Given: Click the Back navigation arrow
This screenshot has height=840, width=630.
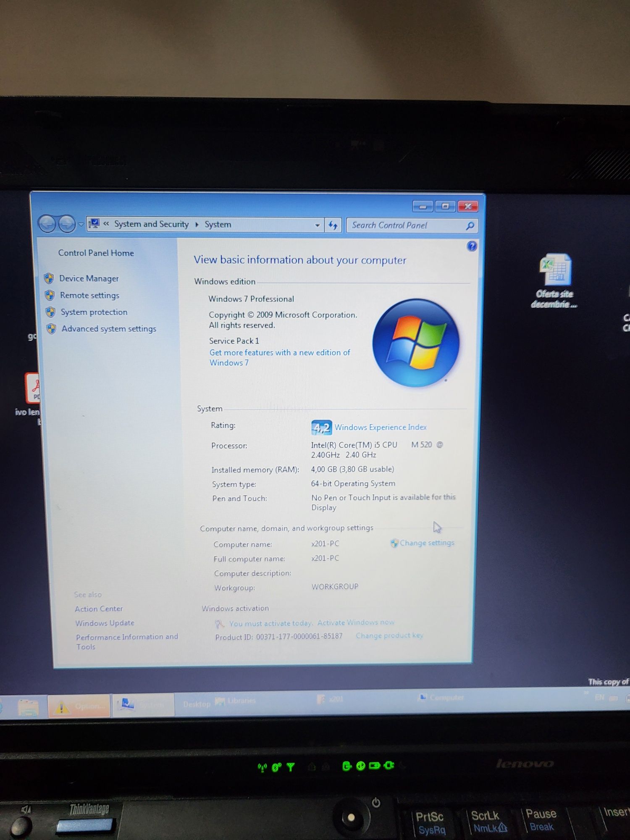Looking at the screenshot, I should pyautogui.click(x=47, y=224).
